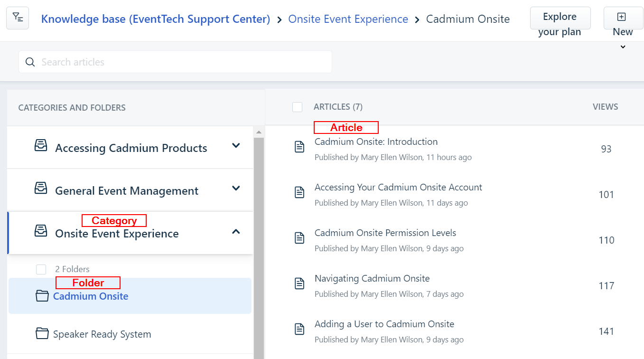Open article Cadmium Onsite: Introduction
The image size is (644, 359).
click(x=376, y=142)
